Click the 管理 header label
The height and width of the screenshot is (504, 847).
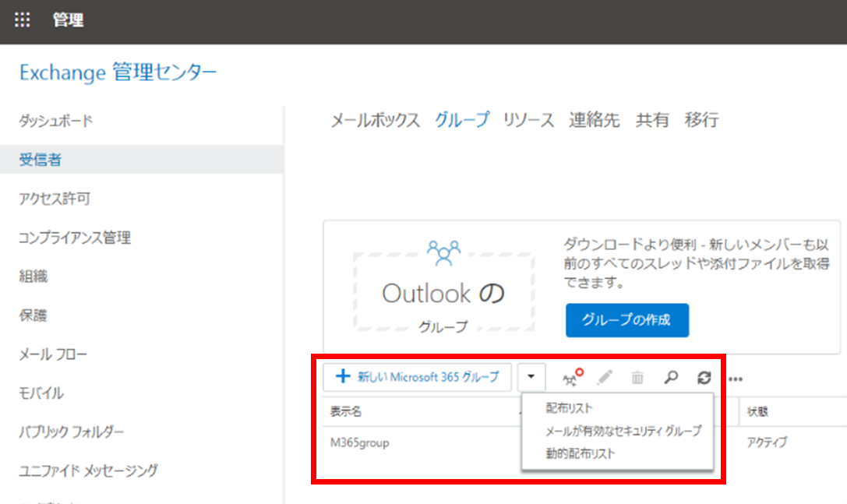pyautogui.click(x=68, y=20)
